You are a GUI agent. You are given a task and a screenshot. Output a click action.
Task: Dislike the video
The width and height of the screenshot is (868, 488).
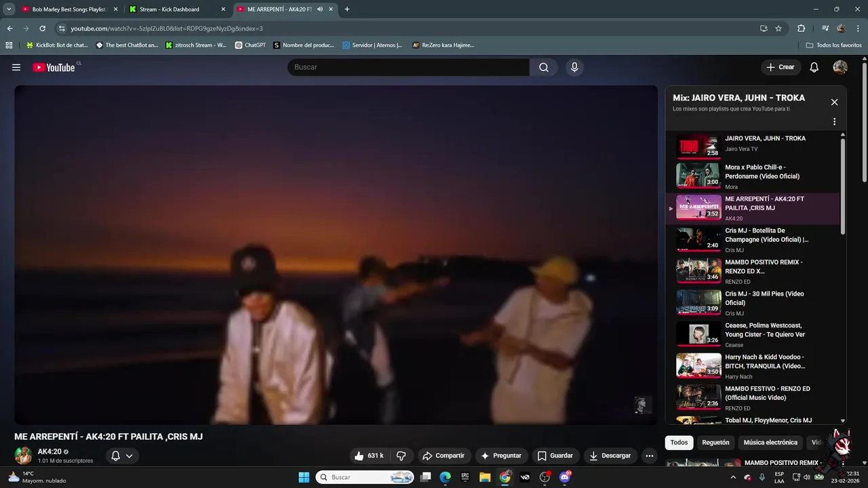[x=401, y=455]
